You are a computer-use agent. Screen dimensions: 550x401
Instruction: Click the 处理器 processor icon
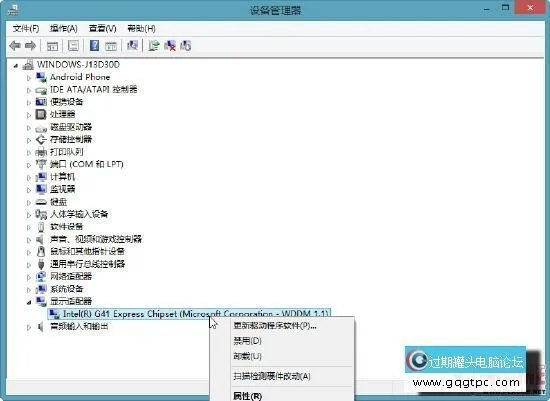(41, 114)
